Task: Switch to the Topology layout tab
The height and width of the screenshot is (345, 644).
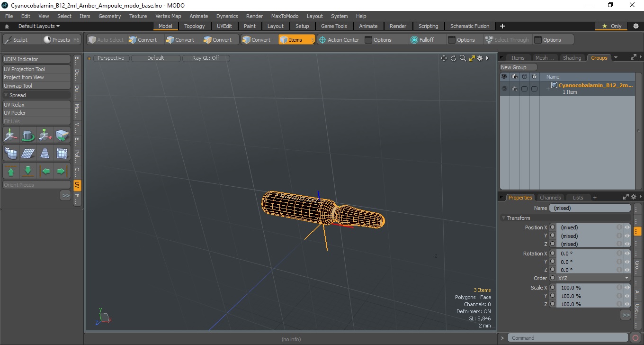Action: click(195, 26)
